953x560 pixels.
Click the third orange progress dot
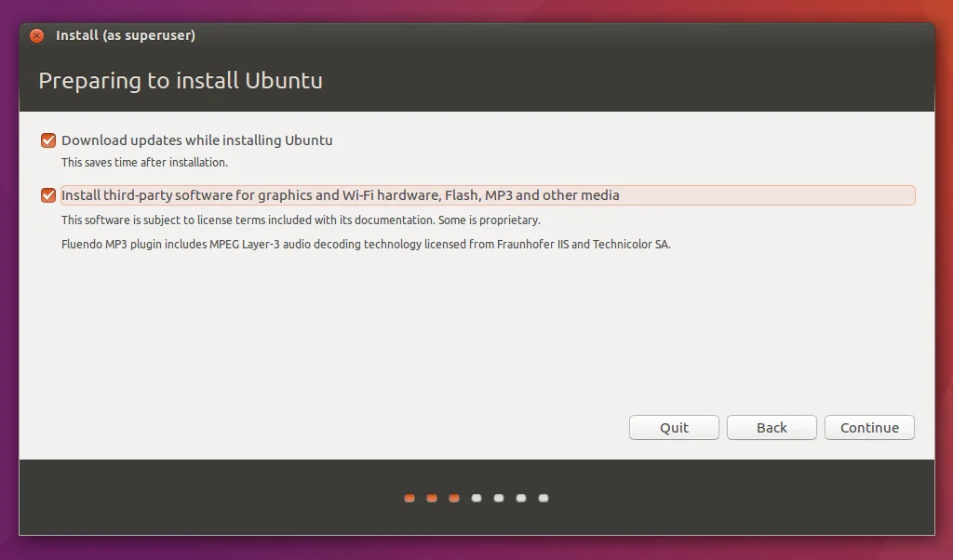click(454, 499)
